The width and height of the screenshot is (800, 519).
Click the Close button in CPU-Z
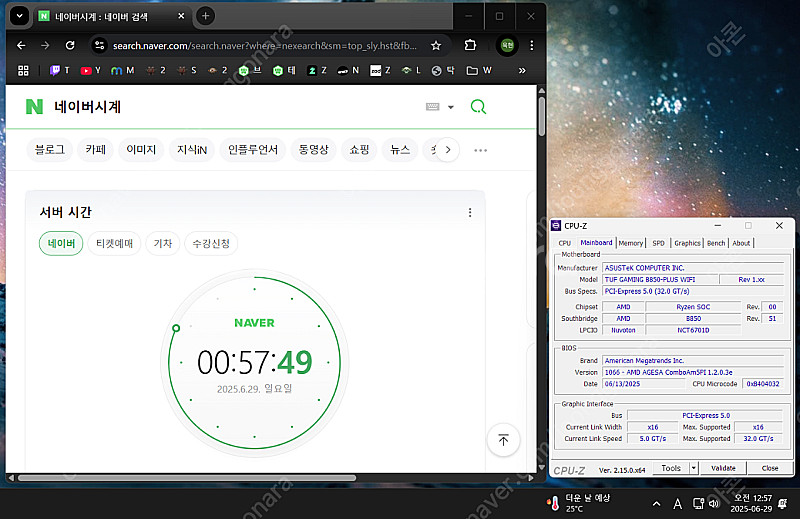[x=770, y=468]
